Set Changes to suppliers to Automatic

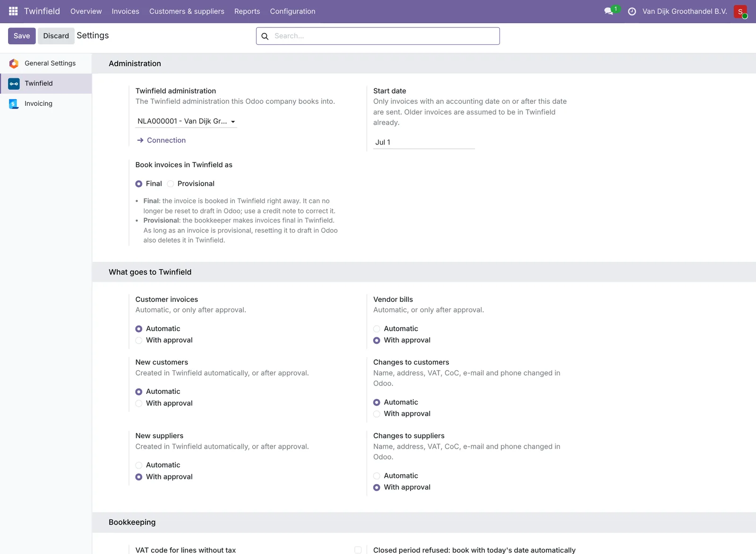[377, 476]
